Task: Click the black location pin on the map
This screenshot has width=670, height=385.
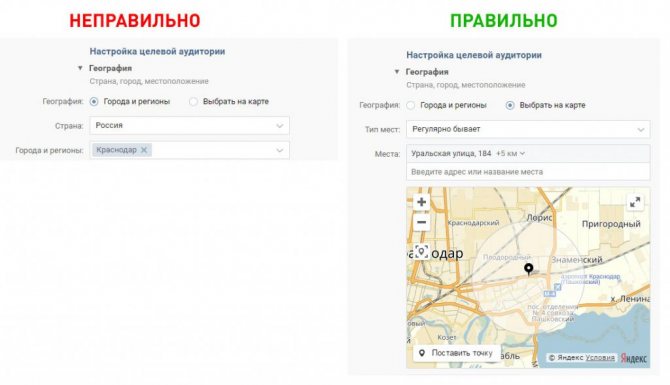Action: [529, 269]
